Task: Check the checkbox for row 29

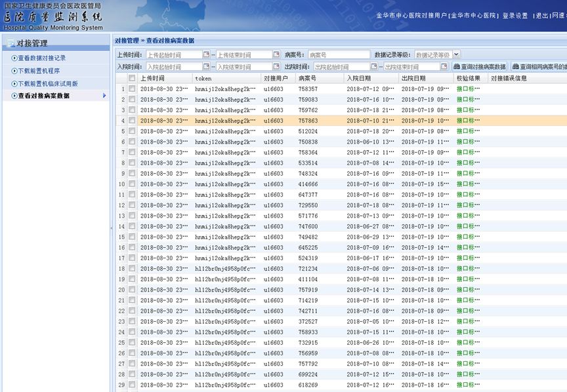Action: pos(132,385)
